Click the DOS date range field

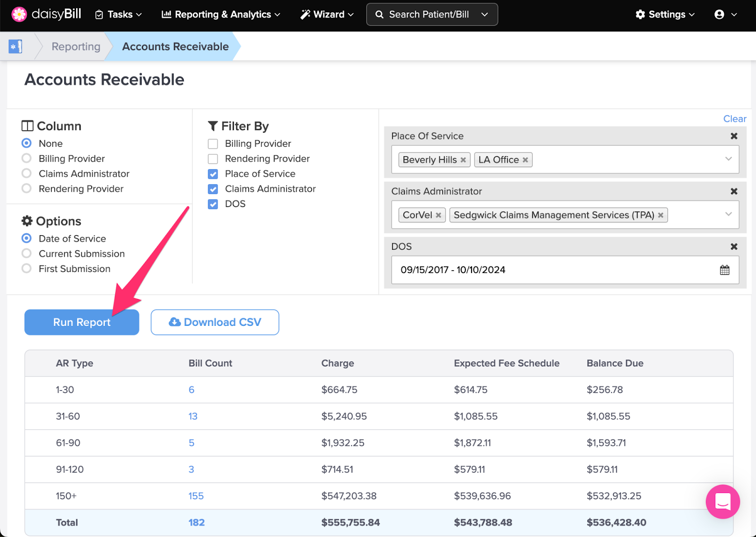(565, 270)
